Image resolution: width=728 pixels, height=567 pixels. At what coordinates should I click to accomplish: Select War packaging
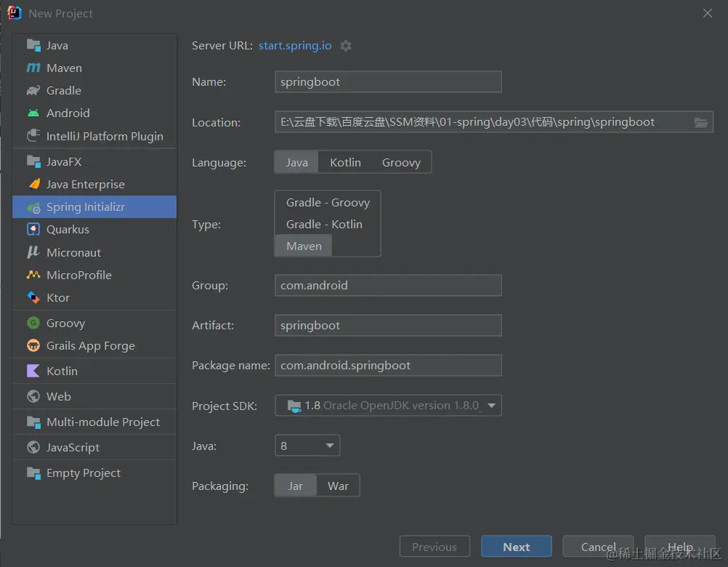(338, 486)
